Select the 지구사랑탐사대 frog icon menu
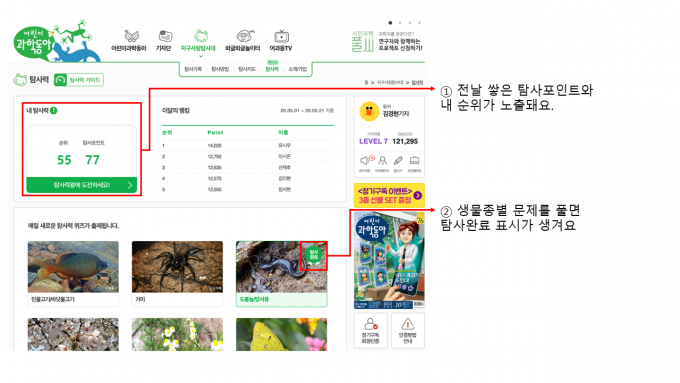This screenshot has height=383, width=680. pyautogui.click(x=200, y=36)
